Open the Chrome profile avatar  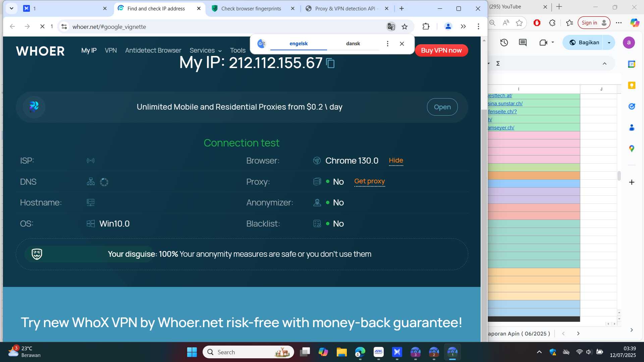[448, 26]
